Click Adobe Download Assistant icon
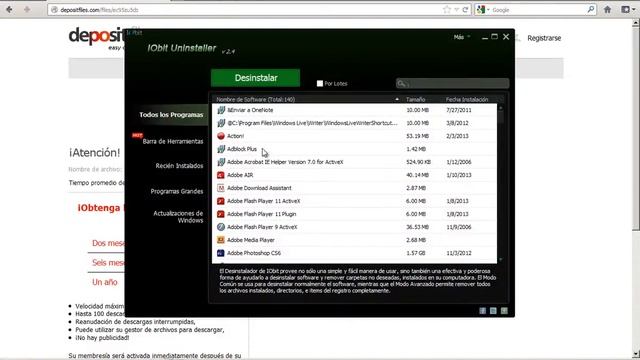Image resolution: width=640 pixels, height=360 pixels. [221, 188]
